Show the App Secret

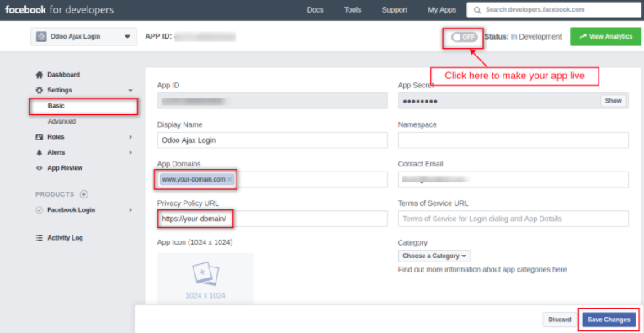(613, 101)
